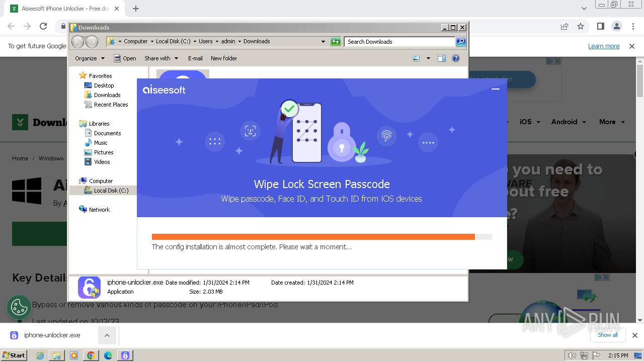Click Computer segment in address breadcrumb

click(x=135, y=42)
